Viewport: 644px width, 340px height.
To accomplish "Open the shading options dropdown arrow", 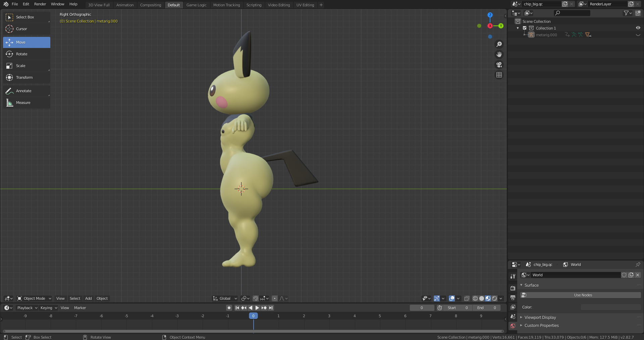I will [x=501, y=298].
